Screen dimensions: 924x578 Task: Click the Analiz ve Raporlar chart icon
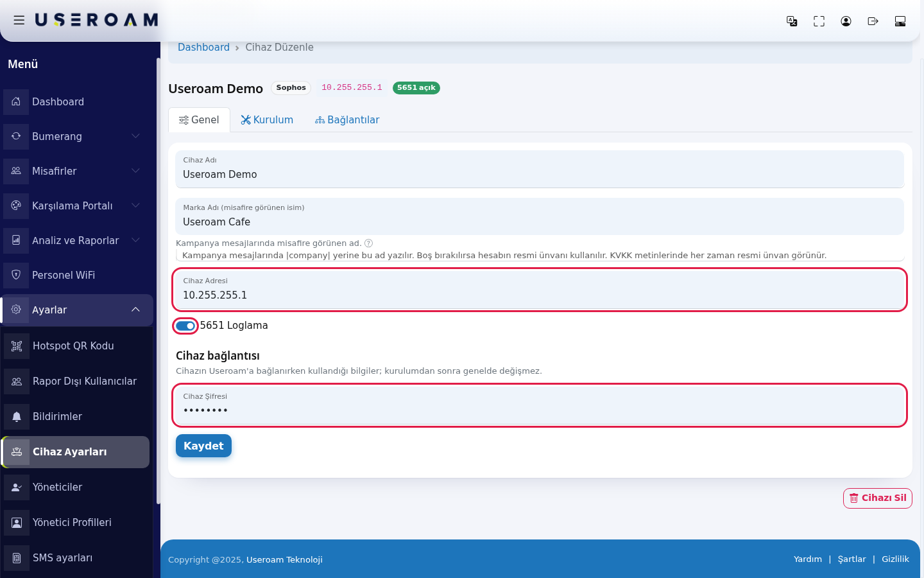click(x=16, y=240)
